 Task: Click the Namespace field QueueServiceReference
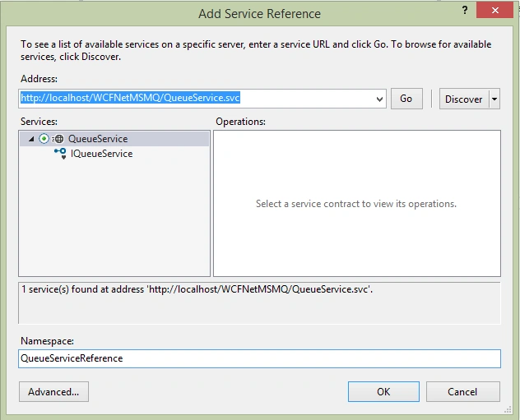pyautogui.click(x=260, y=358)
